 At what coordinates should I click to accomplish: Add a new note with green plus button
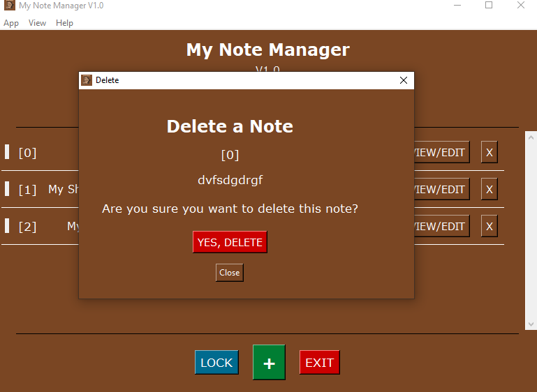(269, 362)
